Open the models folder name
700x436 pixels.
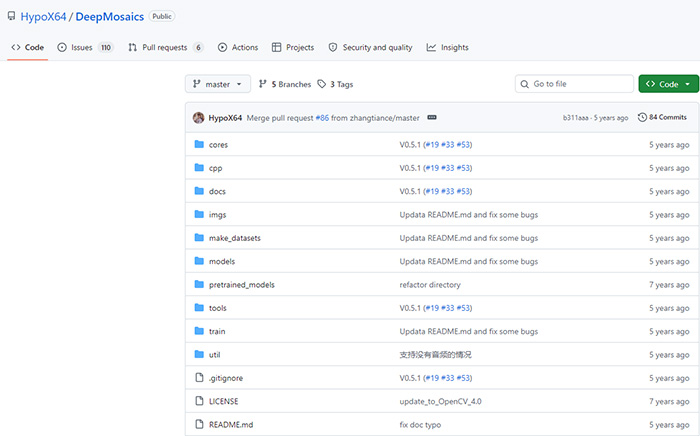click(221, 261)
